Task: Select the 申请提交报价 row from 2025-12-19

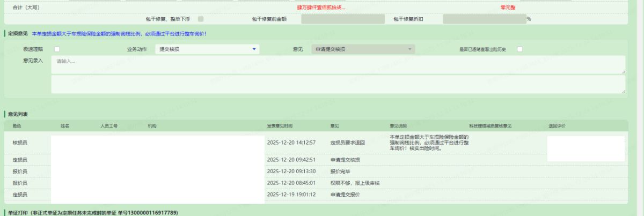Action: (x=344, y=194)
